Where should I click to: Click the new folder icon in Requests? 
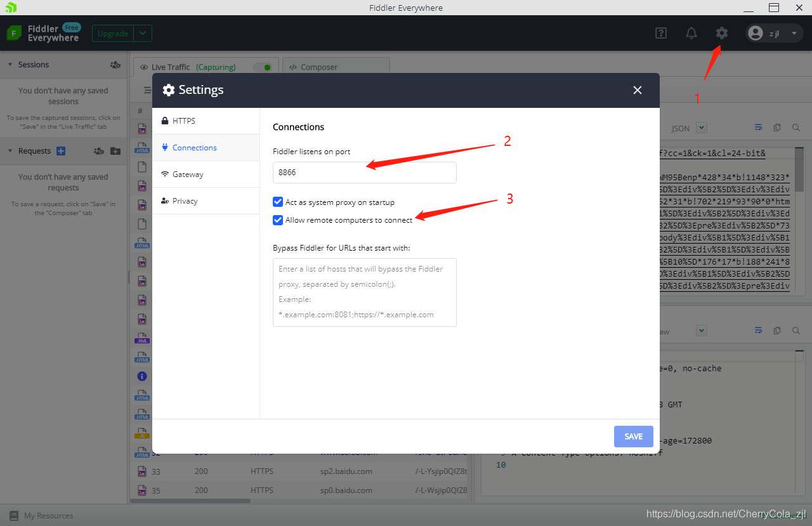point(115,151)
